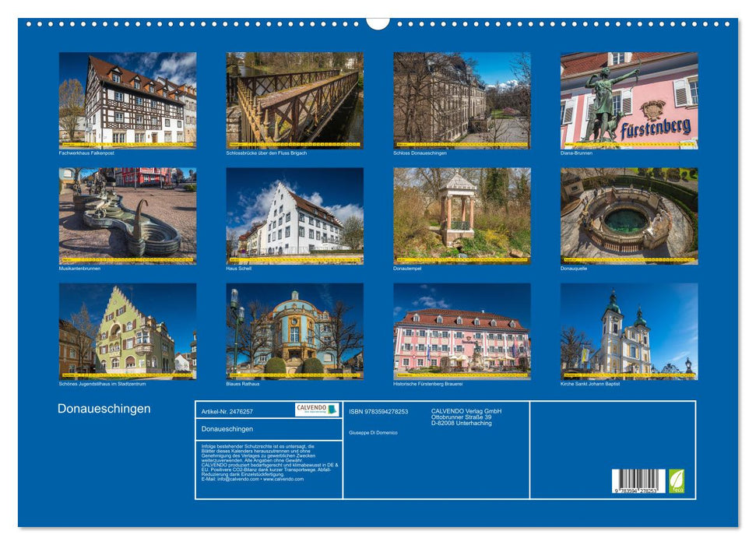Click the Schlossbrücke über den Fluss Brigach caption
Viewport: 756px width, 545px height.
click(x=266, y=153)
